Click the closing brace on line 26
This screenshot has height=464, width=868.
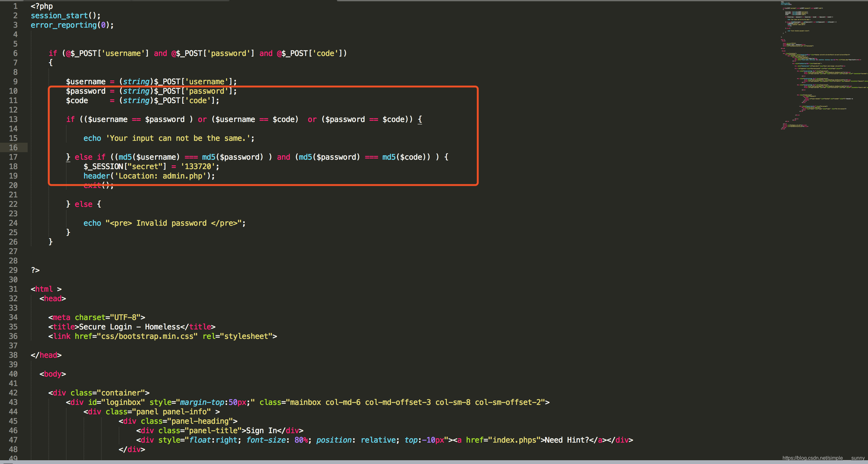51,242
